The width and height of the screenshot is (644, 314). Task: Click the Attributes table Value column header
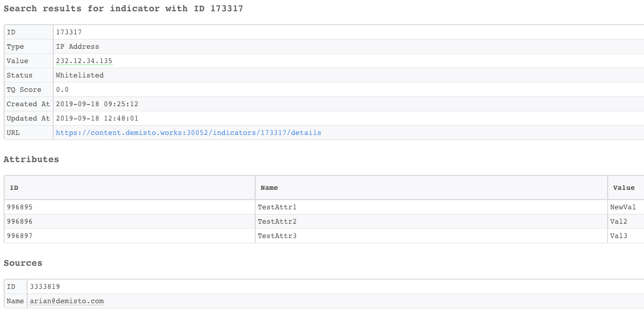pos(626,188)
